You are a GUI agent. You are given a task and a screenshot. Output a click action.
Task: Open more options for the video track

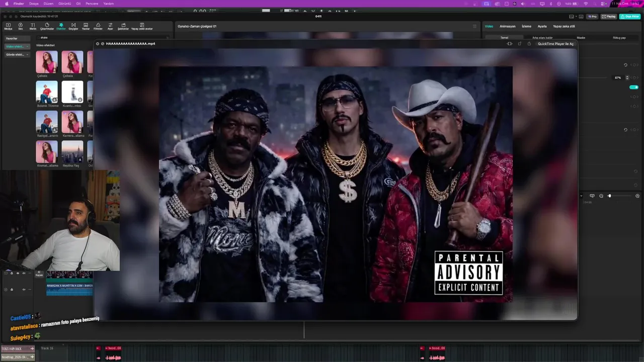(30, 273)
